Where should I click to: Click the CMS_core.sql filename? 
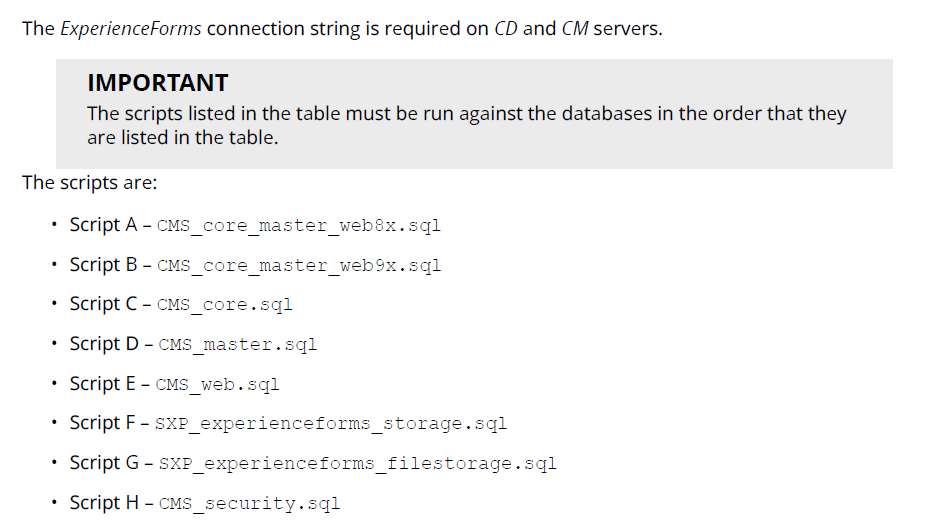tap(225, 305)
